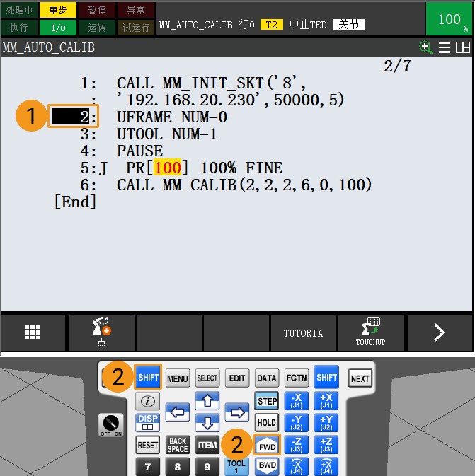Screen dimensions: 475x476
Task: Click the TUTORIA softkey
Action: 303,333
